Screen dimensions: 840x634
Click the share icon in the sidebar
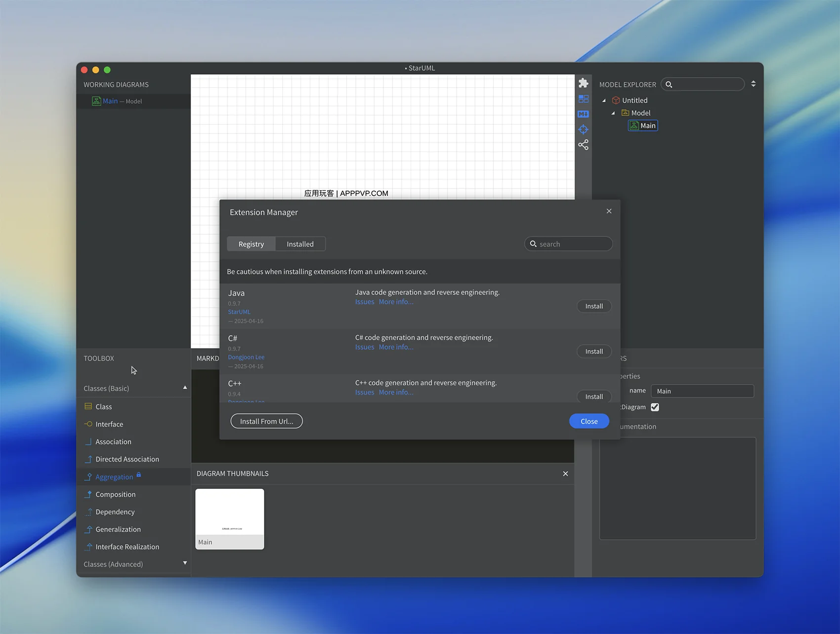click(583, 145)
